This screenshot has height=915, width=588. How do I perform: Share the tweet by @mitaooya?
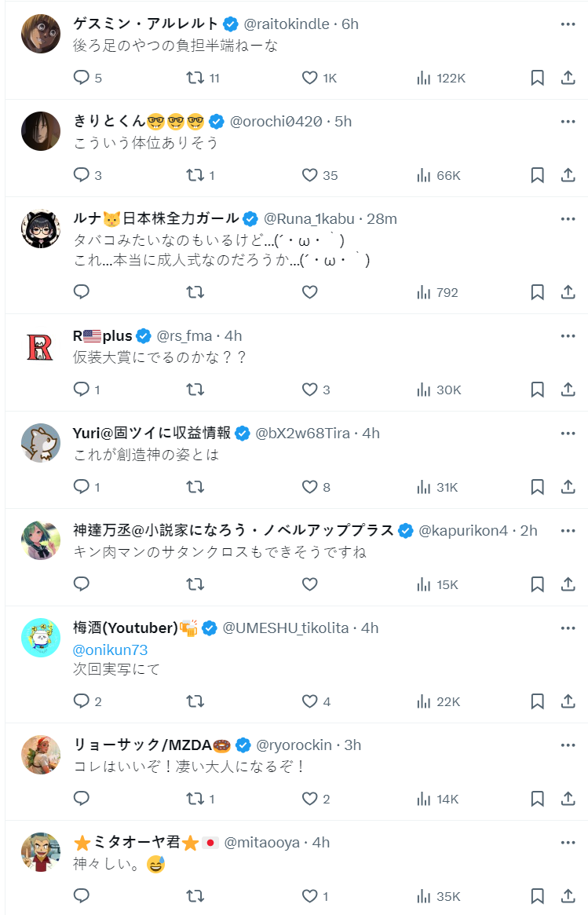(568, 896)
